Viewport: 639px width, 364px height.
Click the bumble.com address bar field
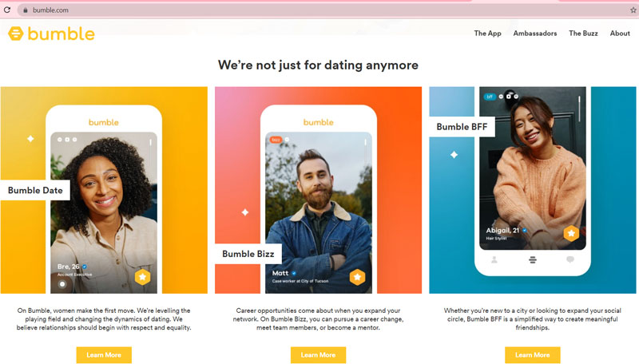tap(322, 10)
